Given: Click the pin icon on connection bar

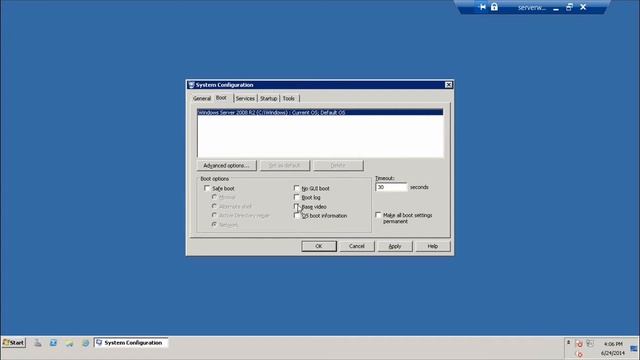Looking at the screenshot, I should coord(482,7).
